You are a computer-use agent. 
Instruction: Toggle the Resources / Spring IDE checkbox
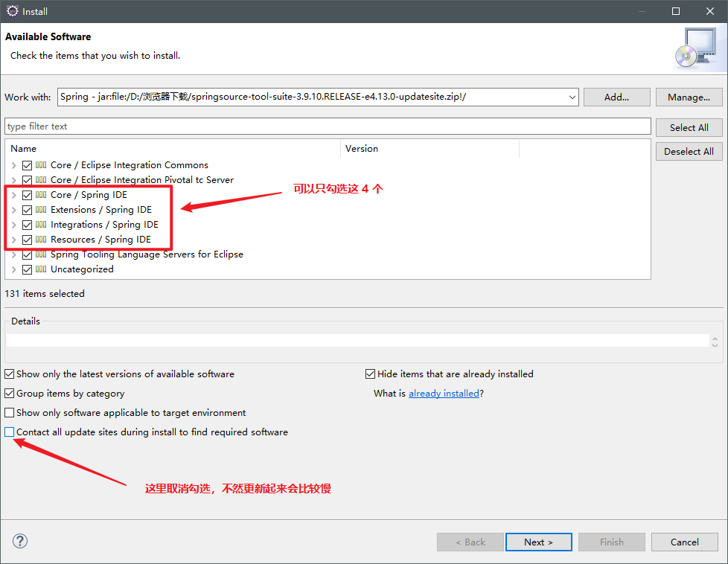click(x=27, y=240)
